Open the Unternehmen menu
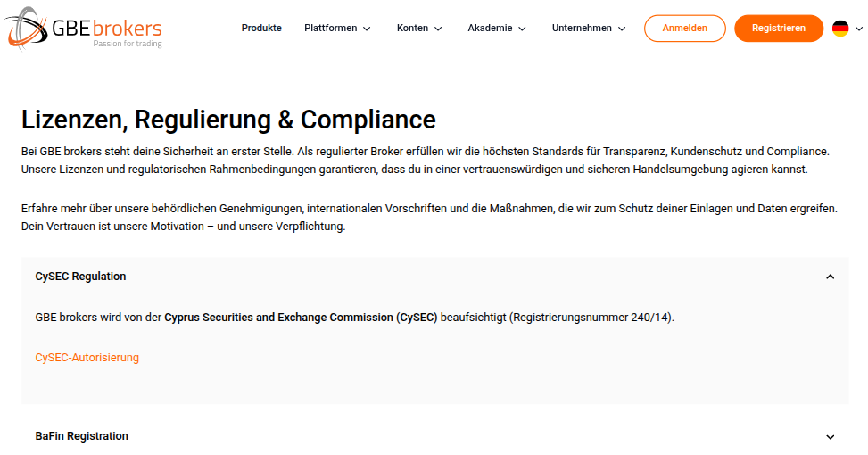The width and height of the screenshot is (868, 455). tap(582, 29)
